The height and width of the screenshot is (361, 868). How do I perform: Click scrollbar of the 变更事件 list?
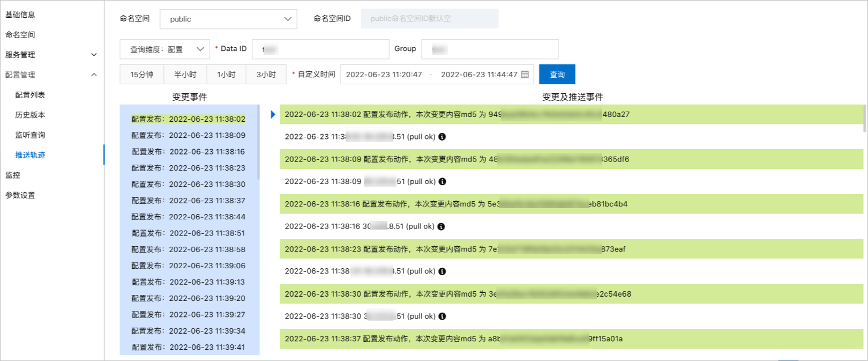[x=258, y=142]
